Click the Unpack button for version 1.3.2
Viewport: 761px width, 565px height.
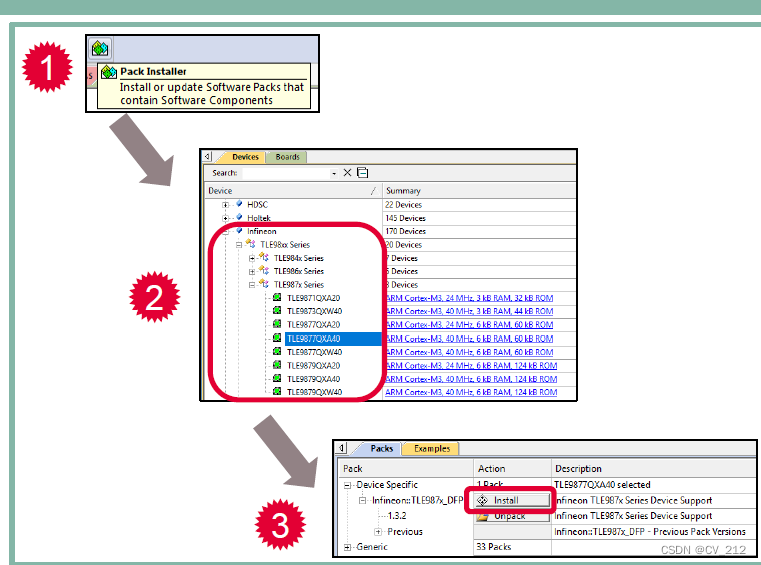512,516
